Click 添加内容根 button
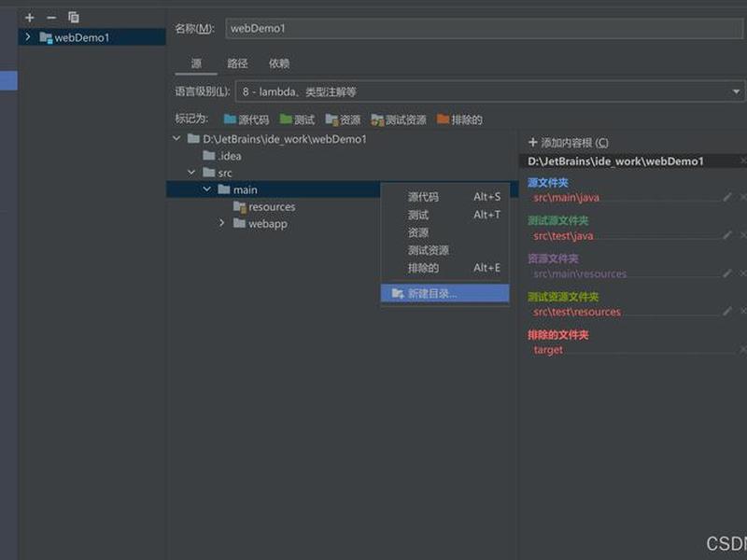 569,143
